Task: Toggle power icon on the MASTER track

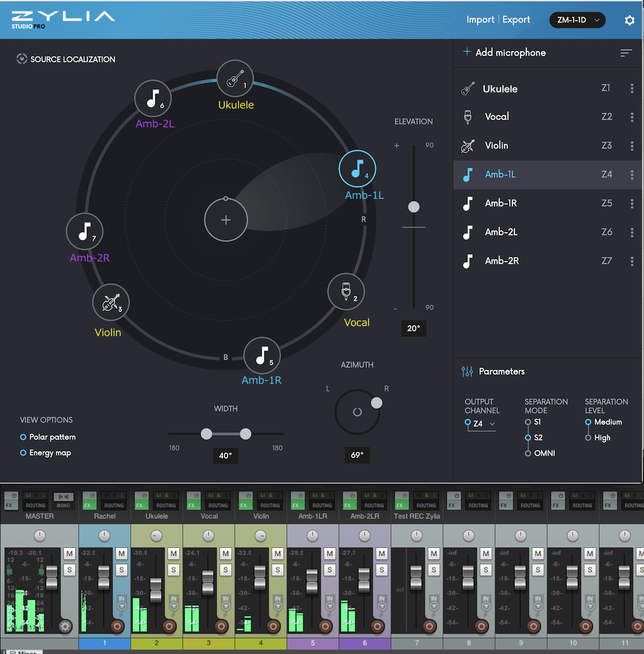Action: (14, 496)
